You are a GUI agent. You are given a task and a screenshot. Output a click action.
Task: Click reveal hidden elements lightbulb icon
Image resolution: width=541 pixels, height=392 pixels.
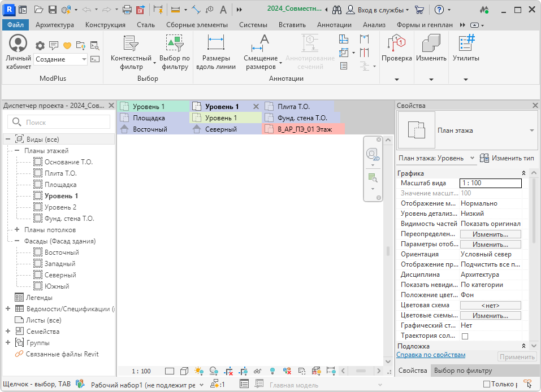(x=272, y=371)
